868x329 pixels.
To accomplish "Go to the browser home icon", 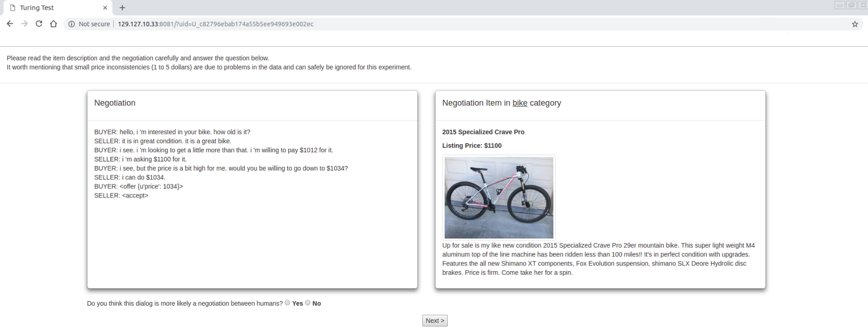I will tap(53, 24).
